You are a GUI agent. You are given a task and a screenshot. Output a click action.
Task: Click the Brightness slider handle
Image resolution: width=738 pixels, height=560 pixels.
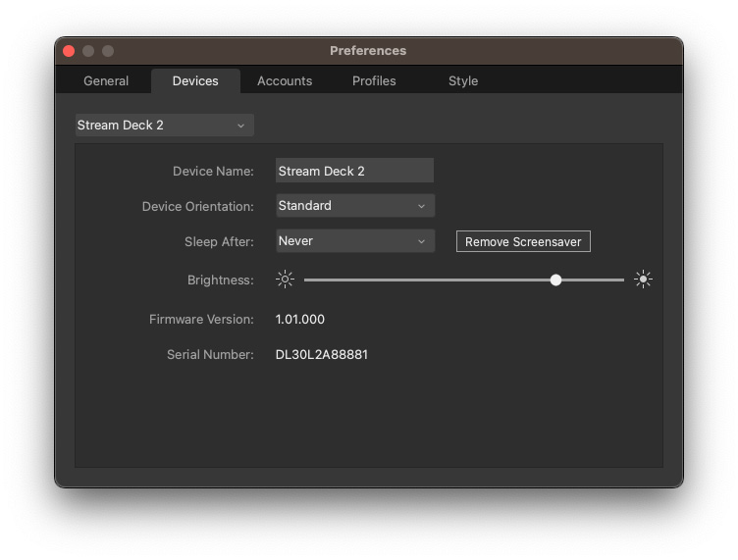click(x=555, y=280)
